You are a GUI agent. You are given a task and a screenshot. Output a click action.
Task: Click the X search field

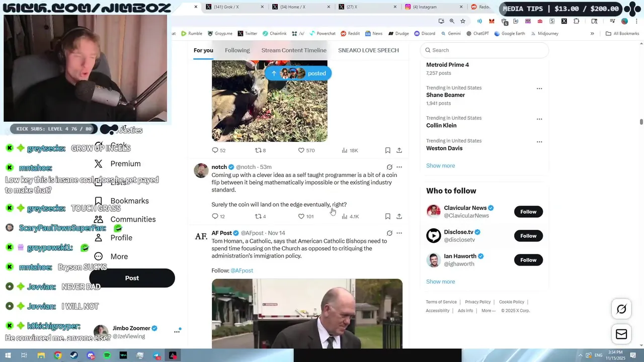pyautogui.click(x=484, y=50)
